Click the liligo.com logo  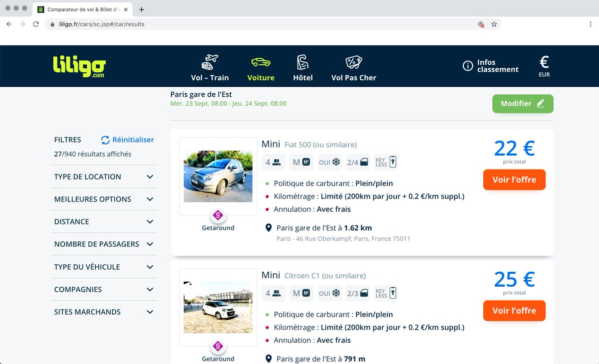tap(79, 67)
